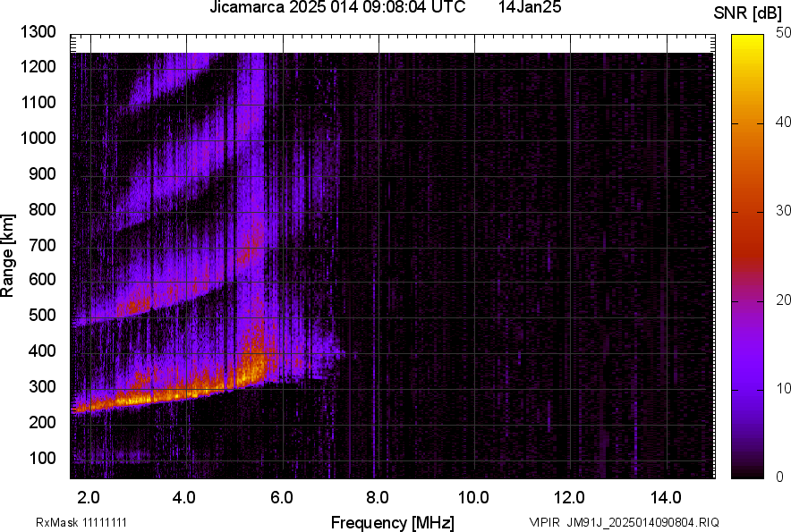Click the 1100 range tick label
This screenshot has height=532, width=791.
38,102
